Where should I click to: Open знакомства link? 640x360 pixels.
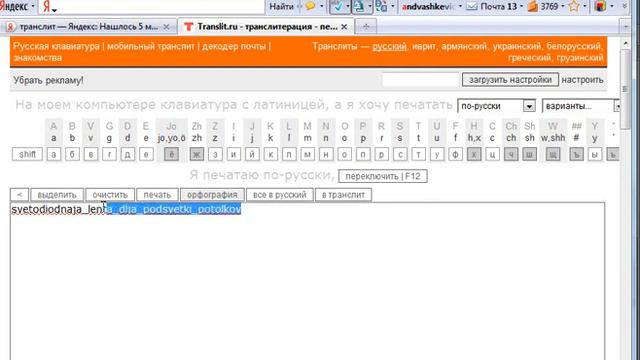(x=37, y=58)
